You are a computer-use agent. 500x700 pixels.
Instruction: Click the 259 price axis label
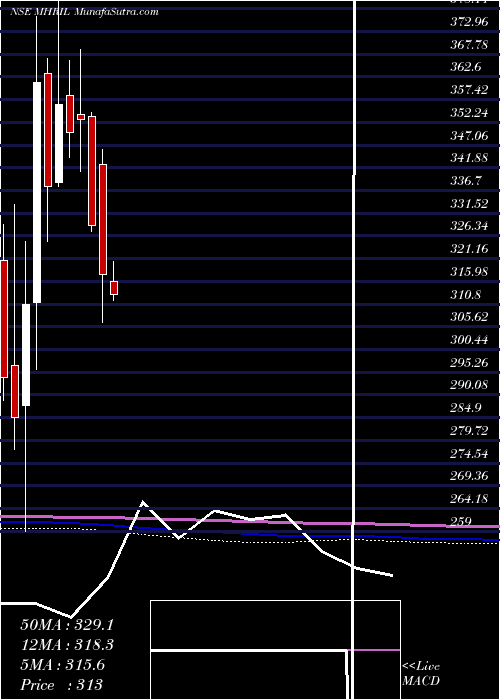(461, 522)
